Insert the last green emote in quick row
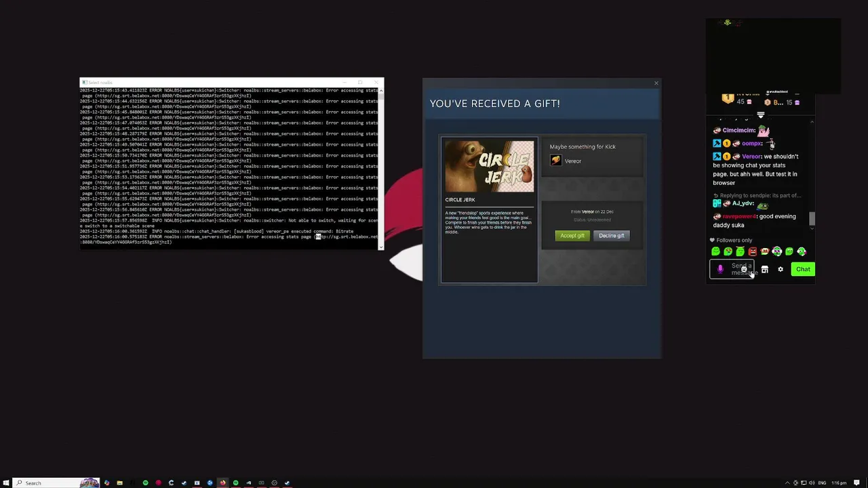 click(x=802, y=251)
